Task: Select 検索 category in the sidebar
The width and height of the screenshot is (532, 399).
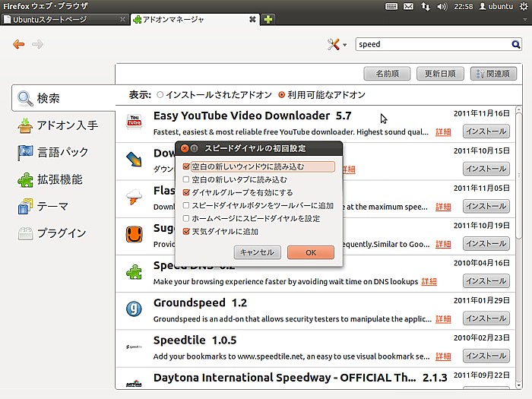Action: [63, 98]
